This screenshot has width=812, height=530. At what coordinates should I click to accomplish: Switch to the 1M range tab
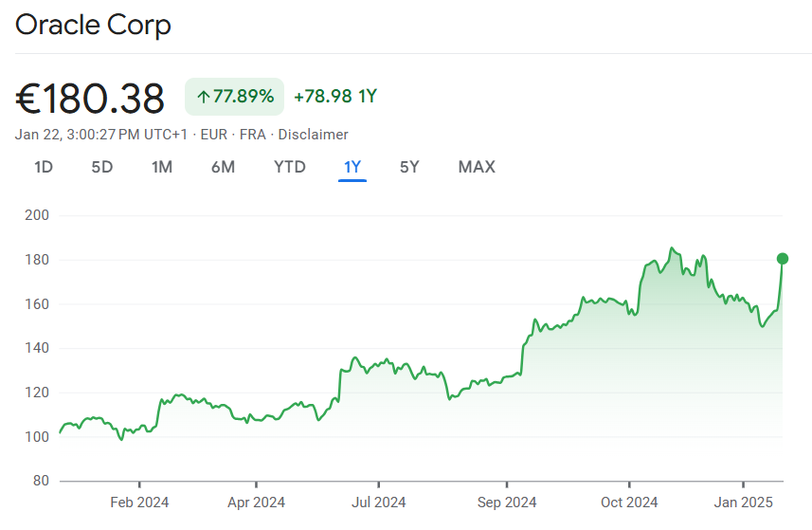(162, 167)
